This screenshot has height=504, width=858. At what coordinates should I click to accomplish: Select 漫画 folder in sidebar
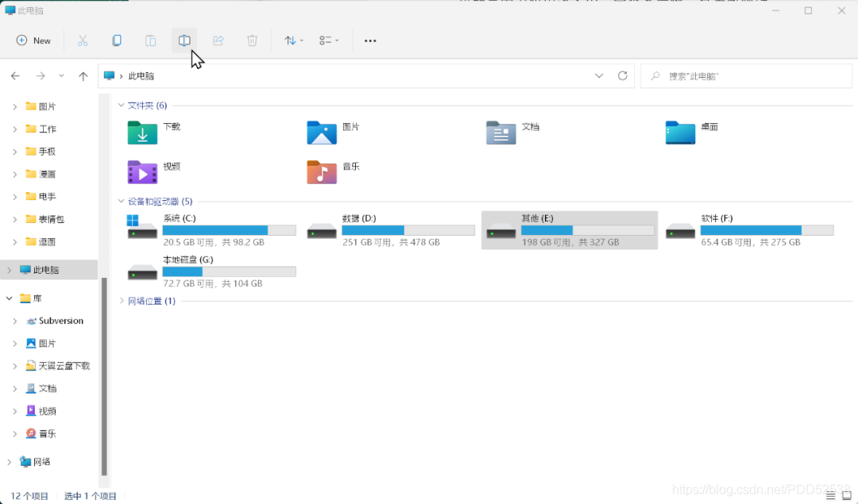pos(41,175)
